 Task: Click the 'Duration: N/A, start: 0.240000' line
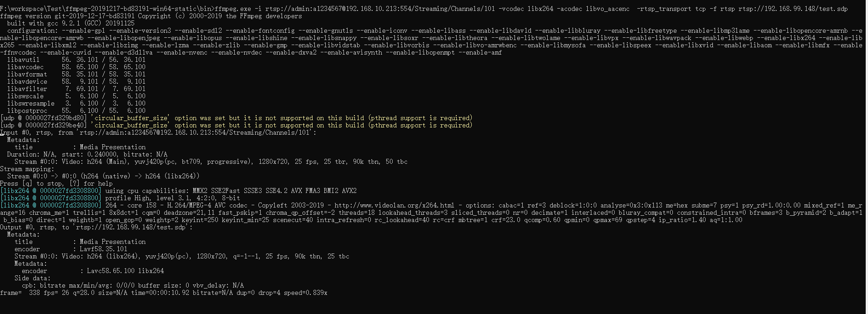87,154
